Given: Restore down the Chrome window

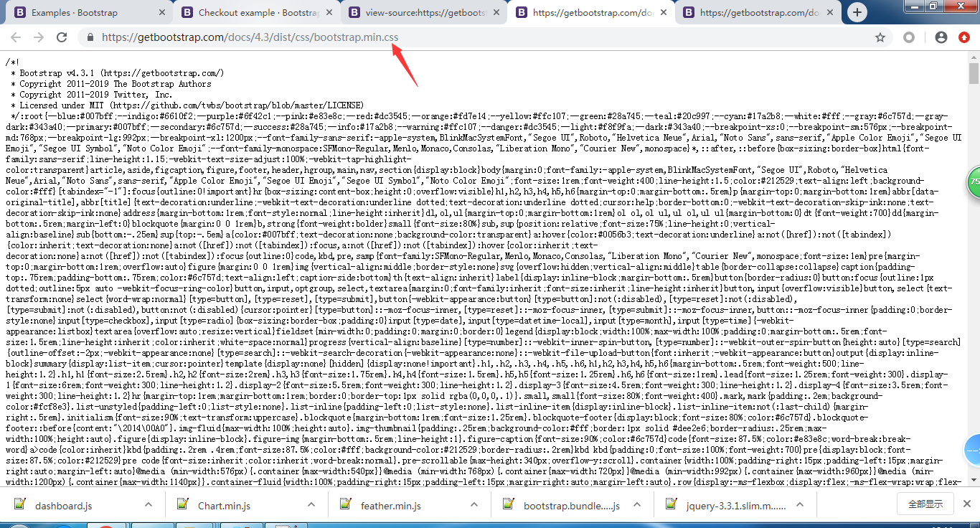Looking at the screenshot, I should click(933, 6).
